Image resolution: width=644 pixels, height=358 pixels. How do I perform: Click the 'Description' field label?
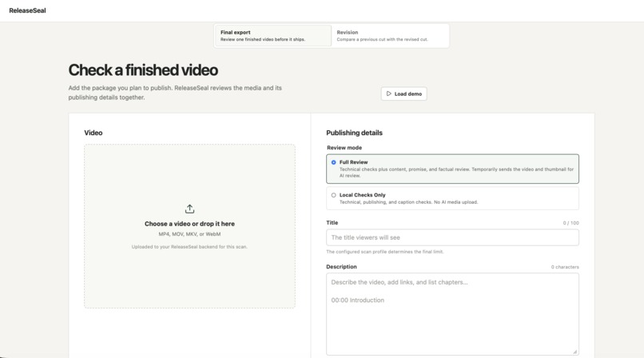(x=341, y=266)
